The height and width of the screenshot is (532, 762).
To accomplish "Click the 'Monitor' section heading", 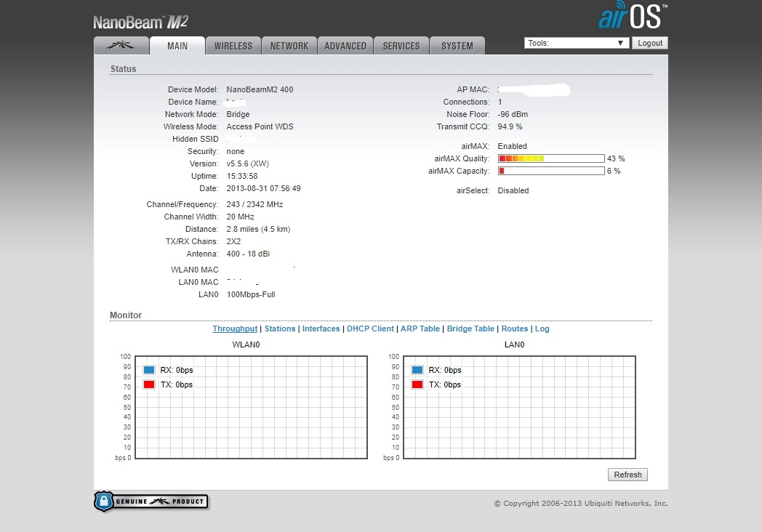I will (126, 315).
